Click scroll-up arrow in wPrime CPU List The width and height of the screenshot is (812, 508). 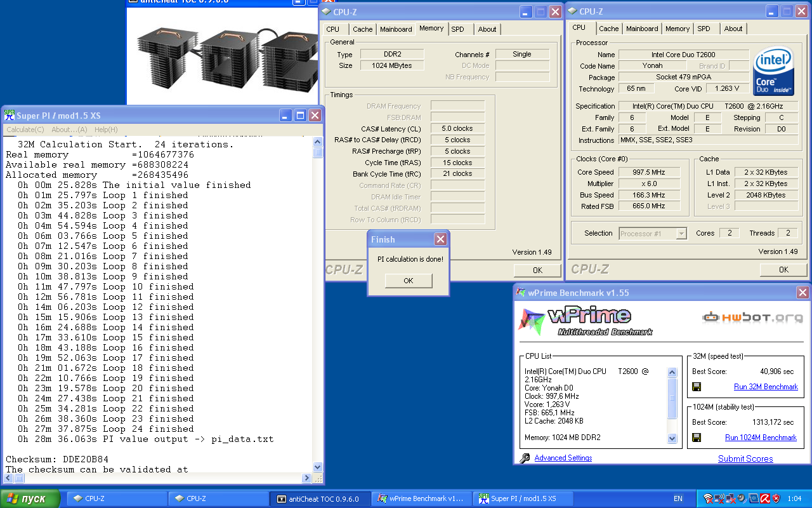click(x=672, y=372)
